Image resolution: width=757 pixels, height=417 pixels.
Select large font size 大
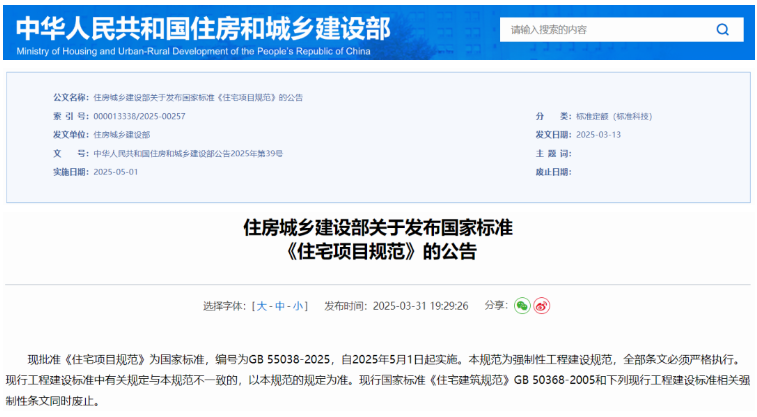[262, 306]
